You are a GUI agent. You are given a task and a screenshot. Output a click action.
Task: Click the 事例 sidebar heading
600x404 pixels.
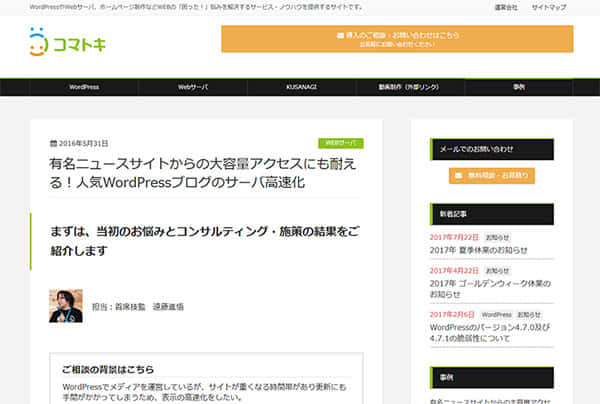pos(492,378)
